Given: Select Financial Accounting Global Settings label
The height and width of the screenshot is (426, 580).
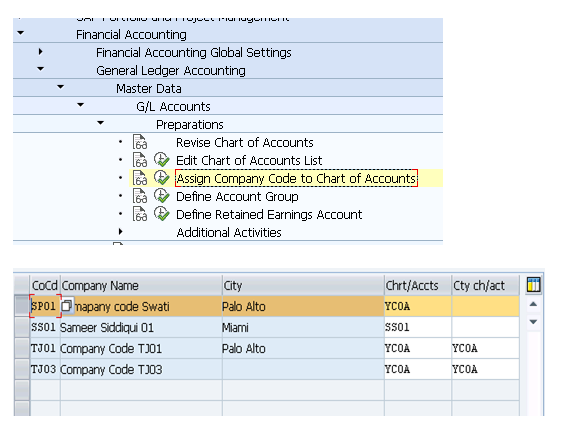Looking at the screenshot, I should point(194,53).
